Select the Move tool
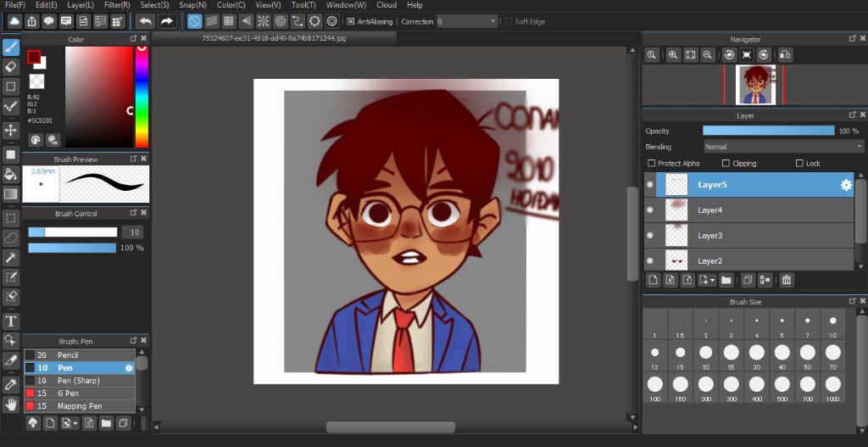The height and width of the screenshot is (447, 868). pos(10,130)
